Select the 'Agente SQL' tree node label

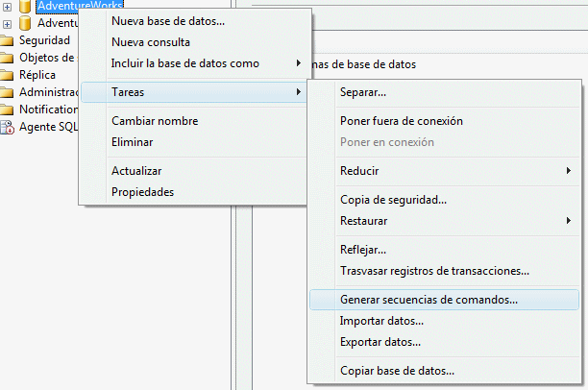pos(49,127)
